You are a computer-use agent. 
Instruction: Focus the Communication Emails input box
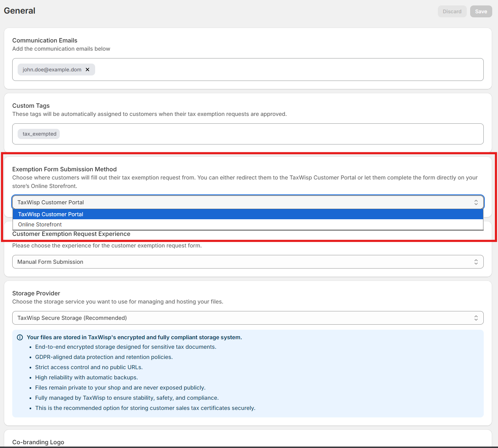248,70
